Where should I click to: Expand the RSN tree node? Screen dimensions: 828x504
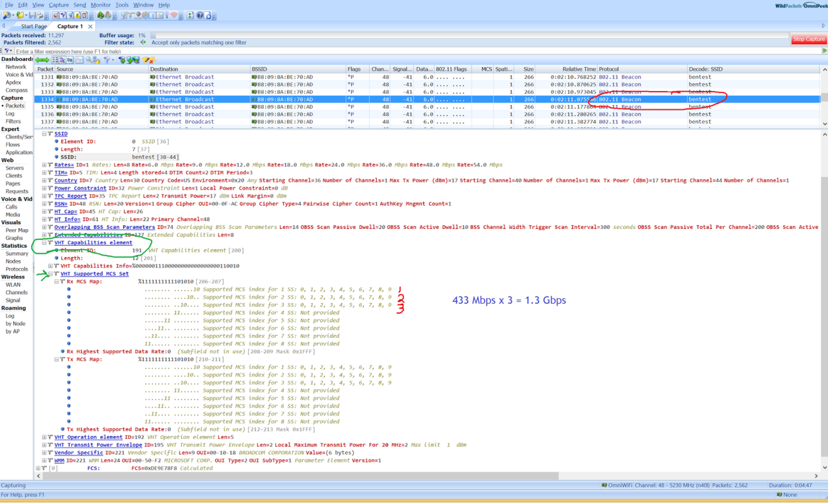click(44, 203)
